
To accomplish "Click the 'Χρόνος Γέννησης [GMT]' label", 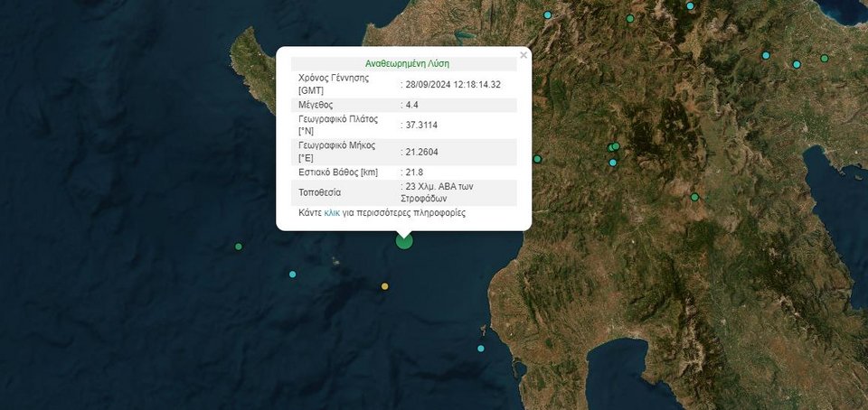I will 334,85.
